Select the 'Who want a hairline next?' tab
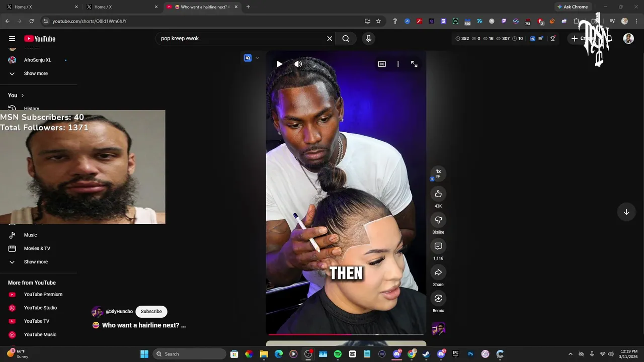644x362 pixels. (201, 7)
